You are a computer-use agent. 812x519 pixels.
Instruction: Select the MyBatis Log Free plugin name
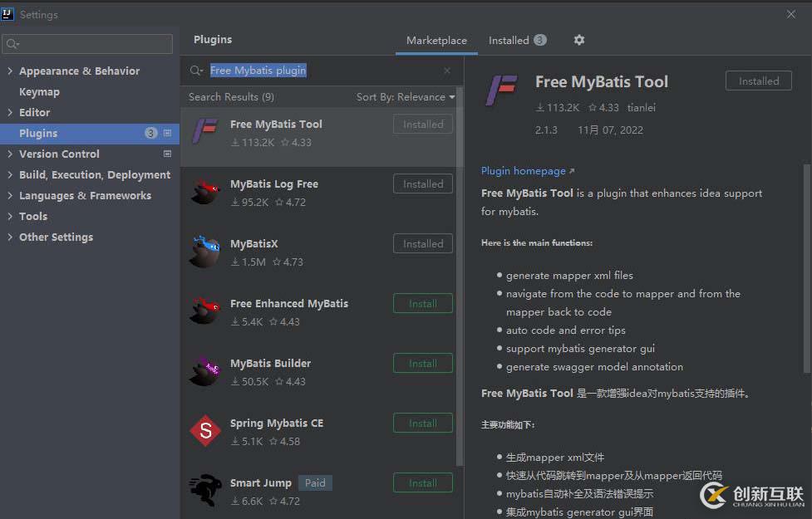pos(274,184)
